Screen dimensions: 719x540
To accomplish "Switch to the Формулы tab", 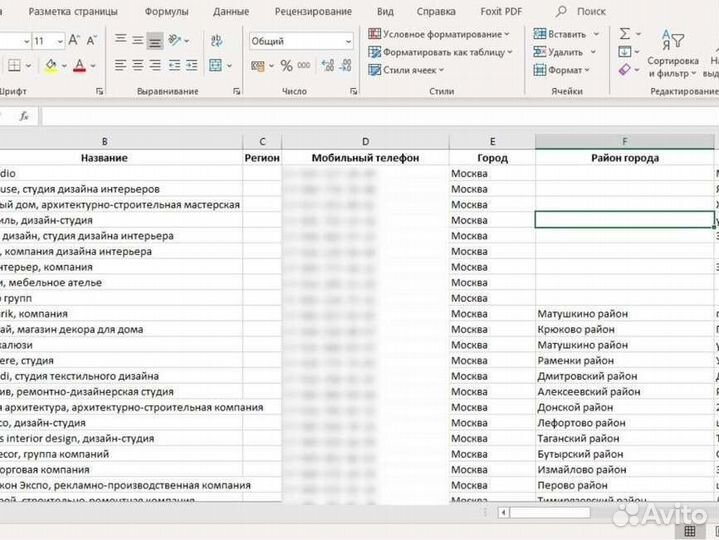I will pyautogui.click(x=166, y=12).
